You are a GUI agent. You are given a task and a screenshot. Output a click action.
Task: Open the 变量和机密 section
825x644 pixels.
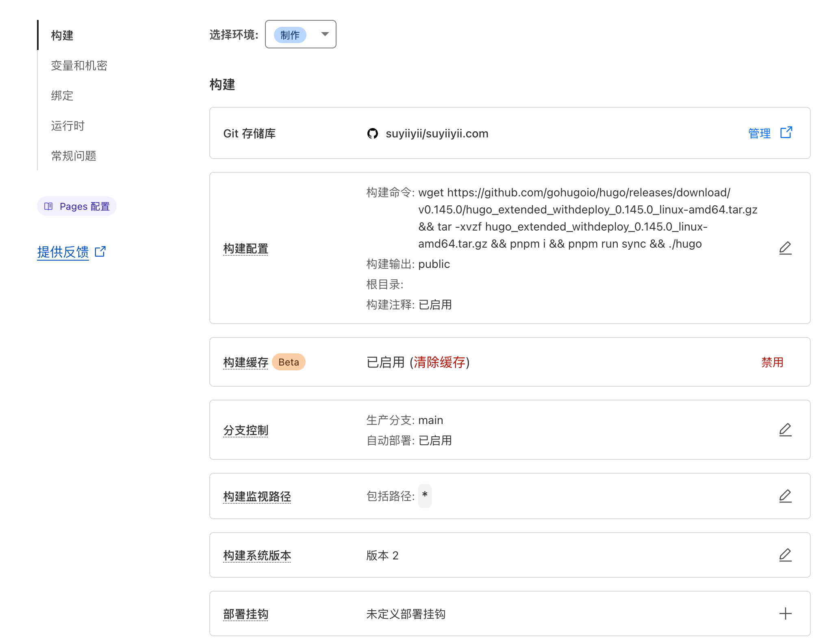pyautogui.click(x=79, y=65)
